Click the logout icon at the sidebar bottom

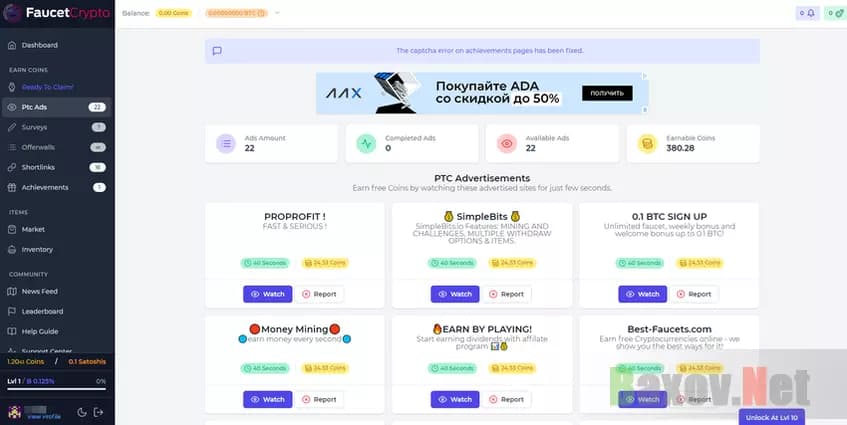coord(98,412)
